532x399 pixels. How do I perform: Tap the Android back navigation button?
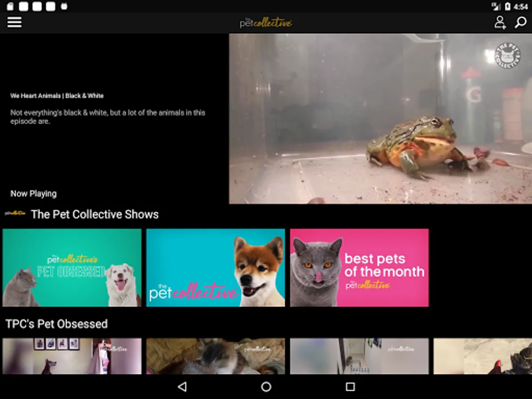pos(182,387)
